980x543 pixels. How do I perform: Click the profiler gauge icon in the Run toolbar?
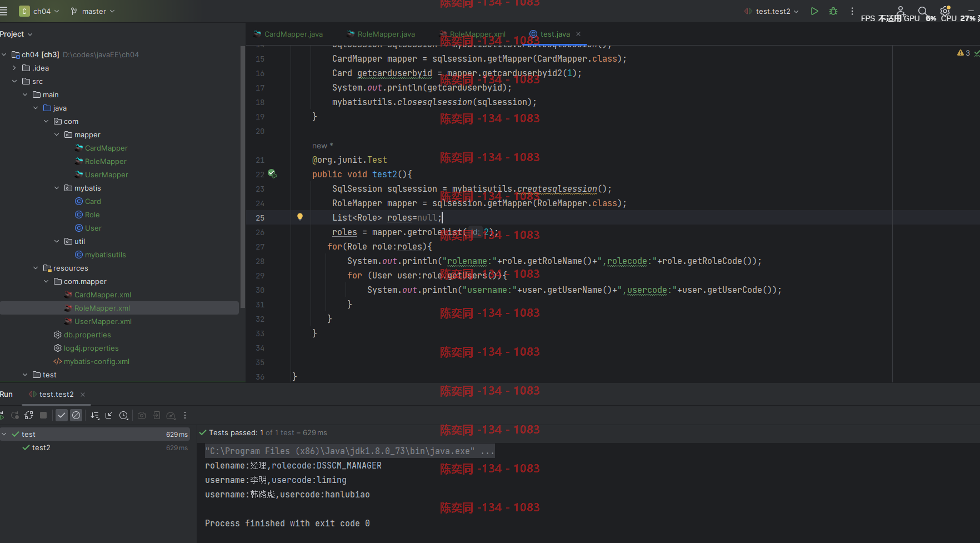pyautogui.click(x=171, y=415)
